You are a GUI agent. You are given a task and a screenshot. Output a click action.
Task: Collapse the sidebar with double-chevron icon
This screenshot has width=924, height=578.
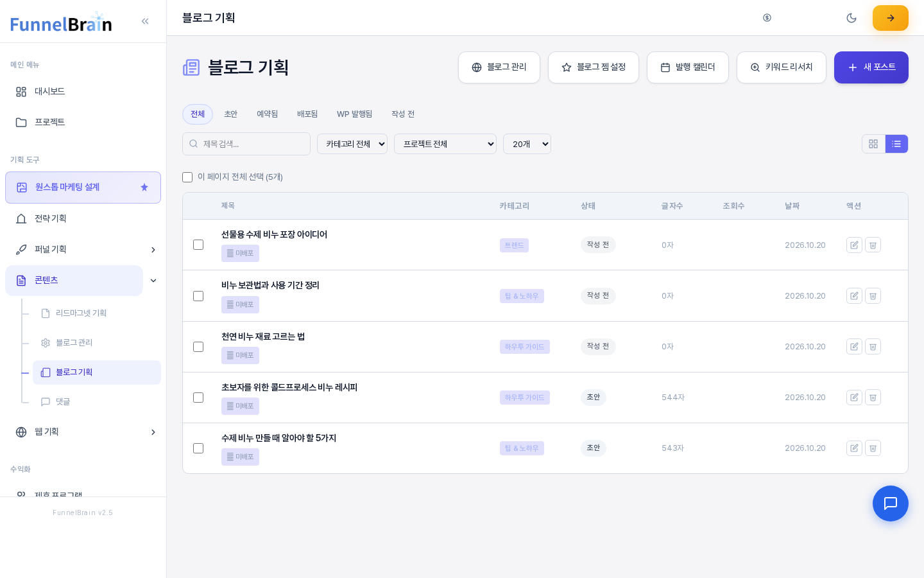(145, 21)
